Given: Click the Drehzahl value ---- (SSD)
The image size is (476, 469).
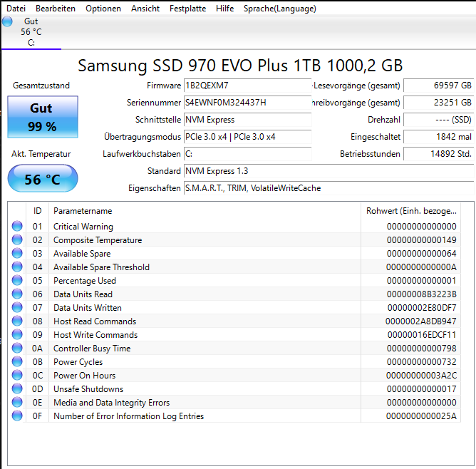Looking at the screenshot, I should click(438, 120).
